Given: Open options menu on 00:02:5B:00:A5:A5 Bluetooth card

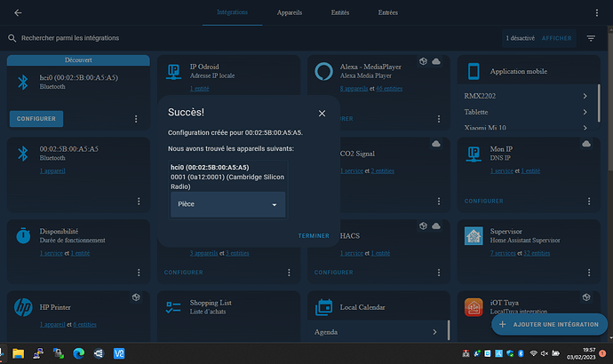Looking at the screenshot, I should pyautogui.click(x=139, y=202).
